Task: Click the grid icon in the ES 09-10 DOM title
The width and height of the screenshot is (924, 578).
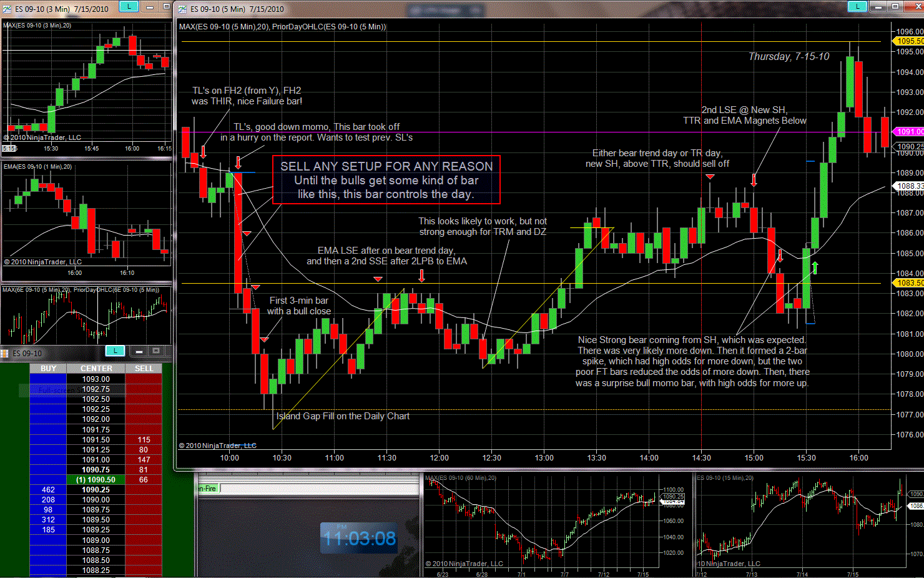Action: pyautogui.click(x=5, y=353)
